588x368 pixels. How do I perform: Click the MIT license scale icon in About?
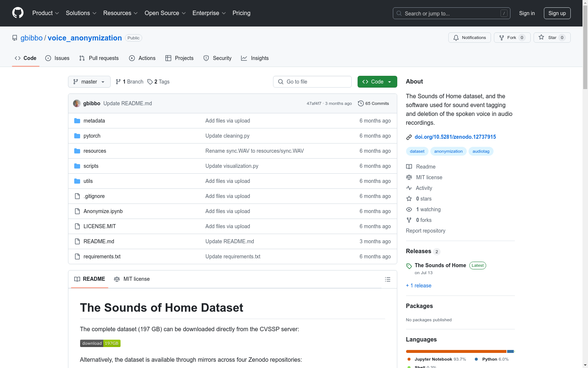coord(409,177)
